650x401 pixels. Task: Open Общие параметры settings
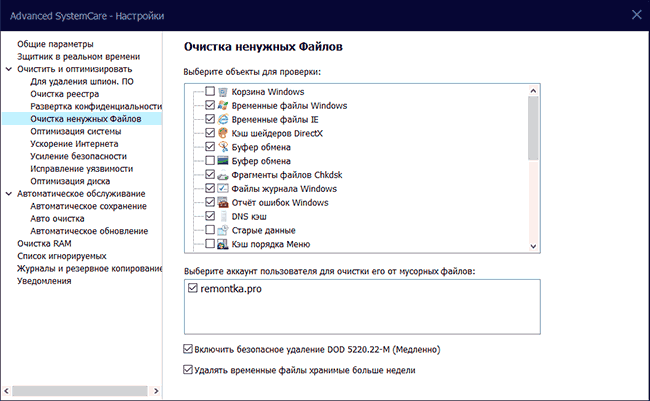pyautogui.click(x=55, y=44)
